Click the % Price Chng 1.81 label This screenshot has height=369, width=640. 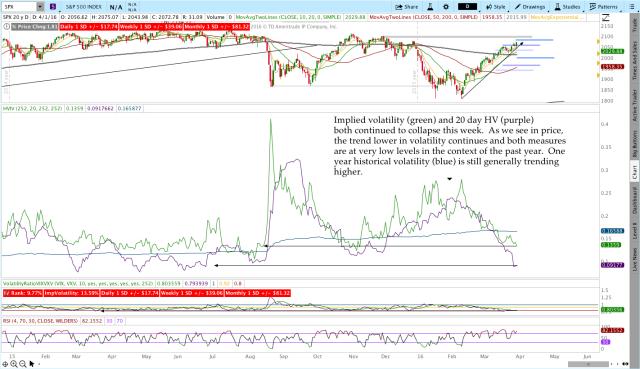point(34,27)
